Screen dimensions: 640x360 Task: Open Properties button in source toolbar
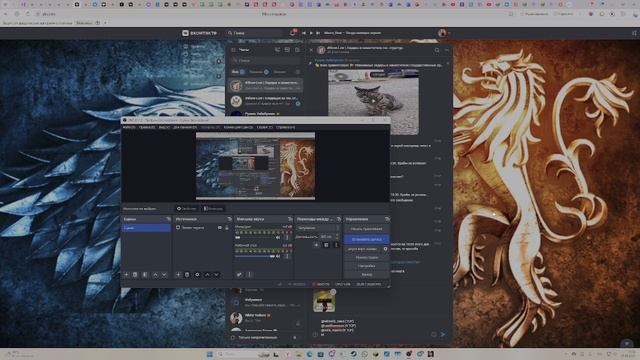coord(186,209)
